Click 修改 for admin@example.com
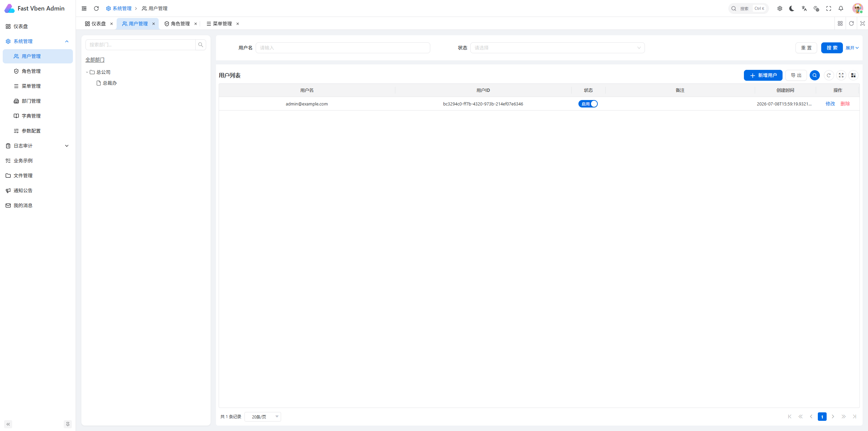This screenshot has width=868, height=431. 830,104
